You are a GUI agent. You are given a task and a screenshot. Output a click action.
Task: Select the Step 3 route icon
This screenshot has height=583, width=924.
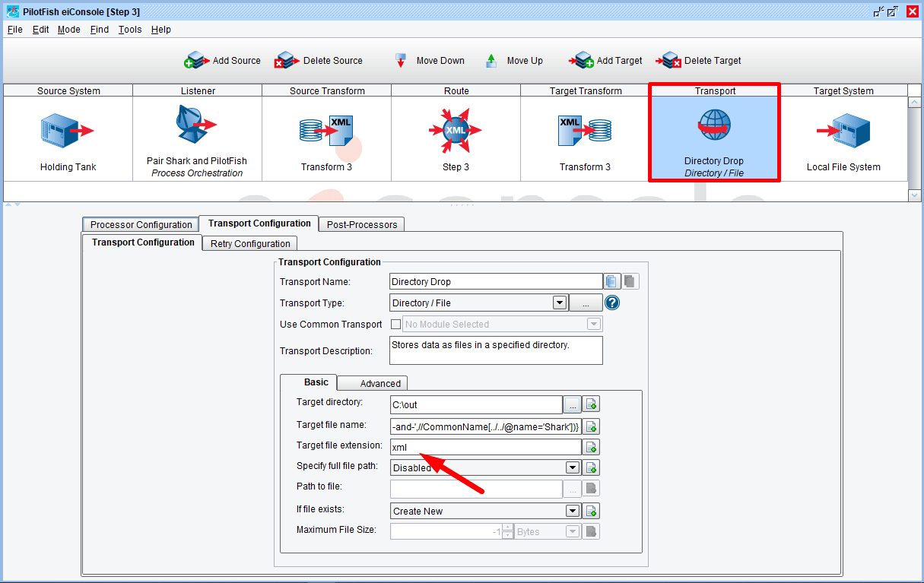point(456,130)
